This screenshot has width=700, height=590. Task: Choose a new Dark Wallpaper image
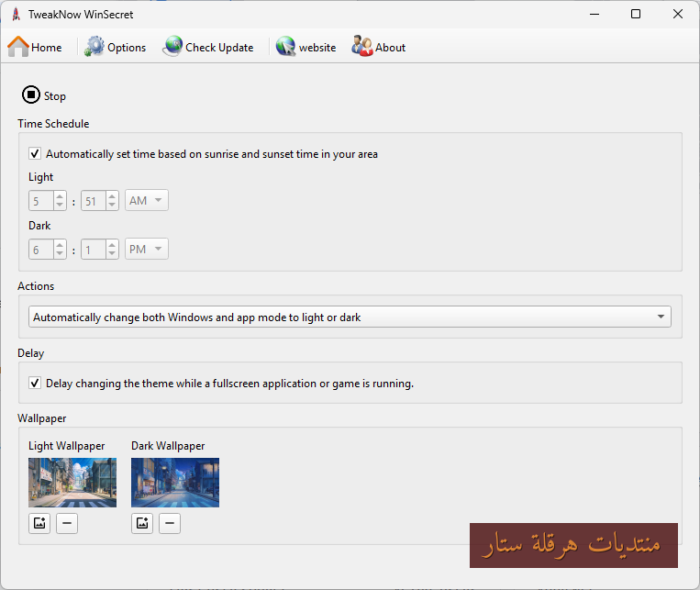[142, 523]
